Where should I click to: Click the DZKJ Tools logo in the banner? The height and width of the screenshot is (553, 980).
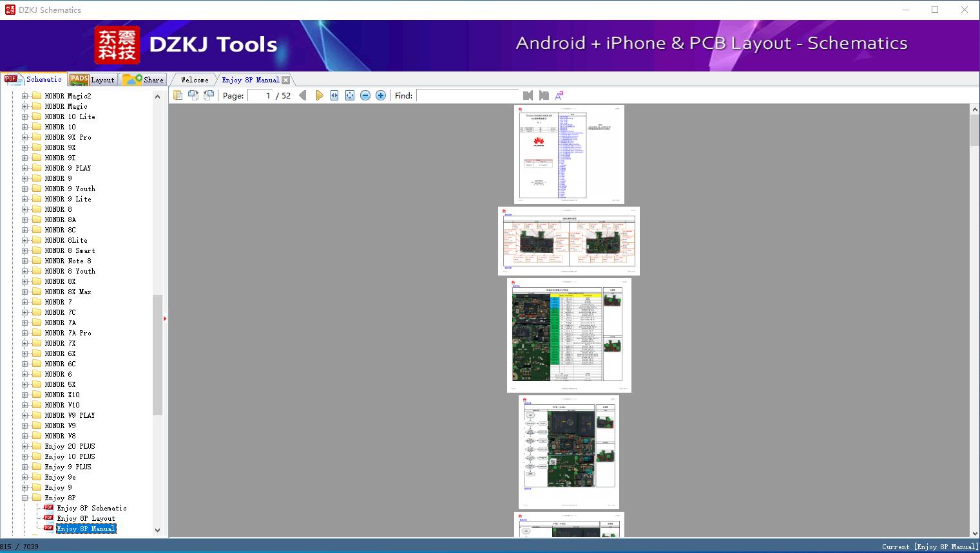(186, 44)
